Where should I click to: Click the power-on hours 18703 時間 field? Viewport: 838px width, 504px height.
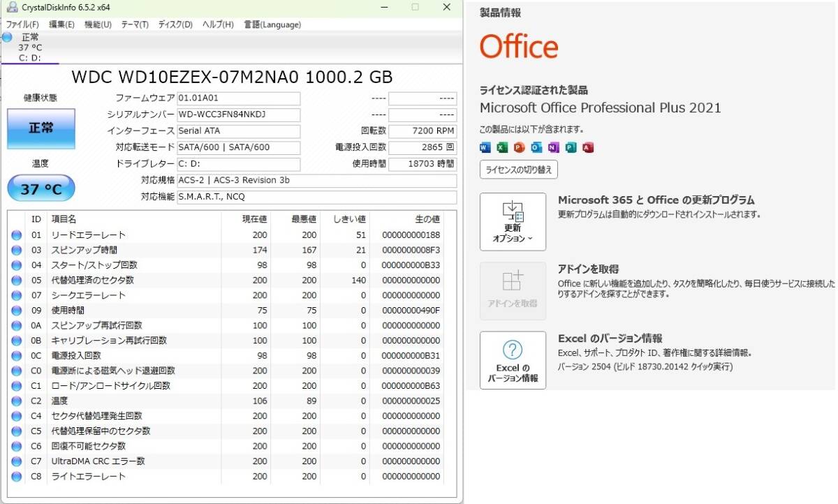[422, 164]
